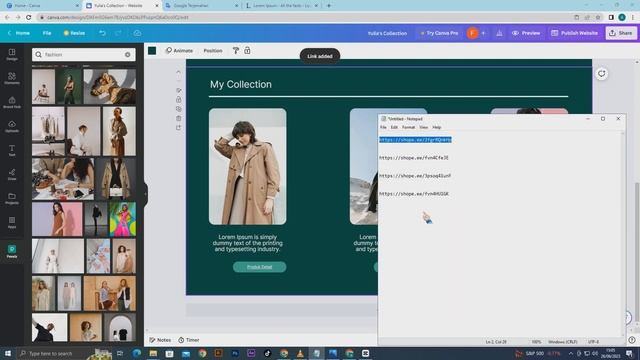Click the second shopee link in Notepad
The height and width of the screenshot is (360, 640).
(413, 158)
